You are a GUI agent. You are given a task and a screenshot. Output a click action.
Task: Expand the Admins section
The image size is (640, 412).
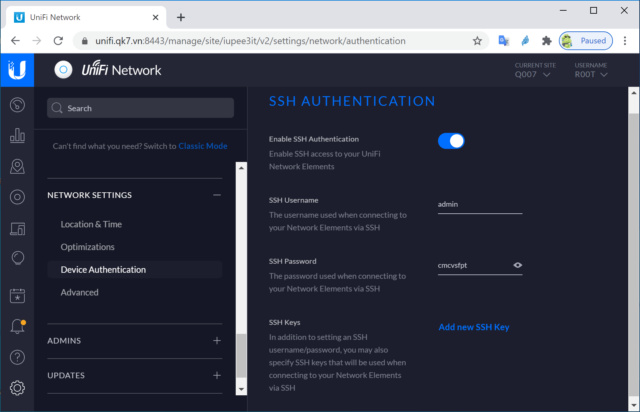217,341
